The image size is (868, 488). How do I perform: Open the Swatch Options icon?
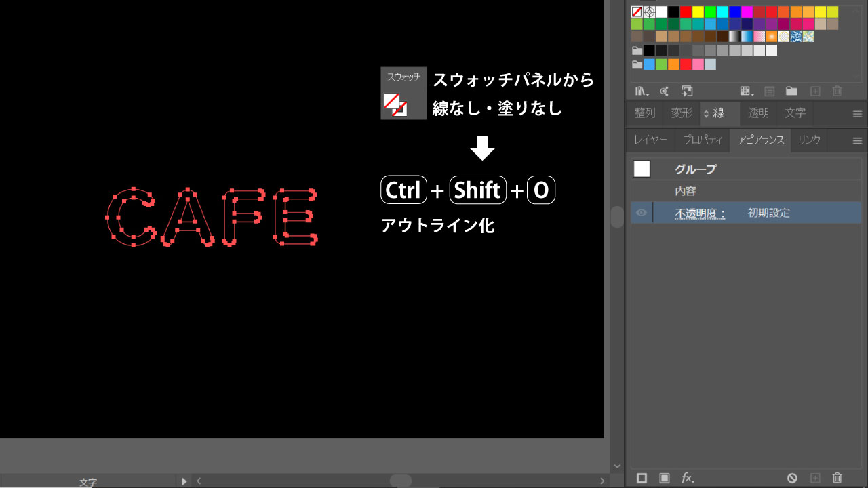[770, 91]
